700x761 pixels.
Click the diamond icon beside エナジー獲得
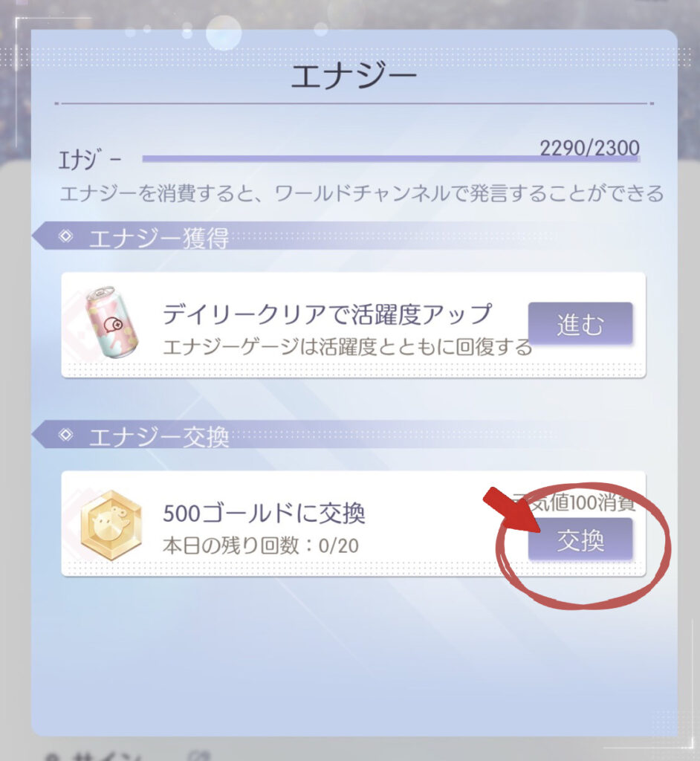[66, 236]
